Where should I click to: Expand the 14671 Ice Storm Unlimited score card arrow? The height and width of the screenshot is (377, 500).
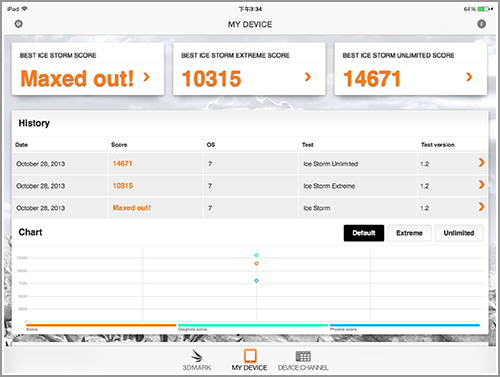click(x=469, y=77)
